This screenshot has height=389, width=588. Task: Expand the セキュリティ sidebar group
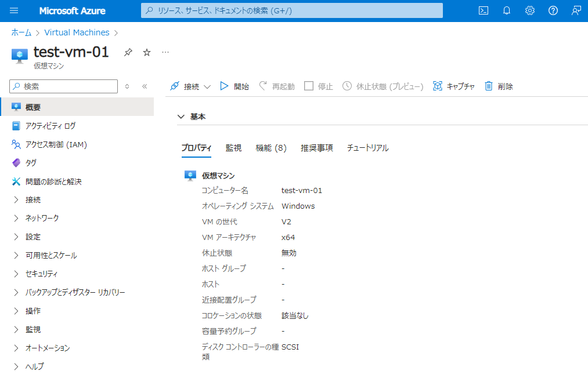tap(16, 274)
